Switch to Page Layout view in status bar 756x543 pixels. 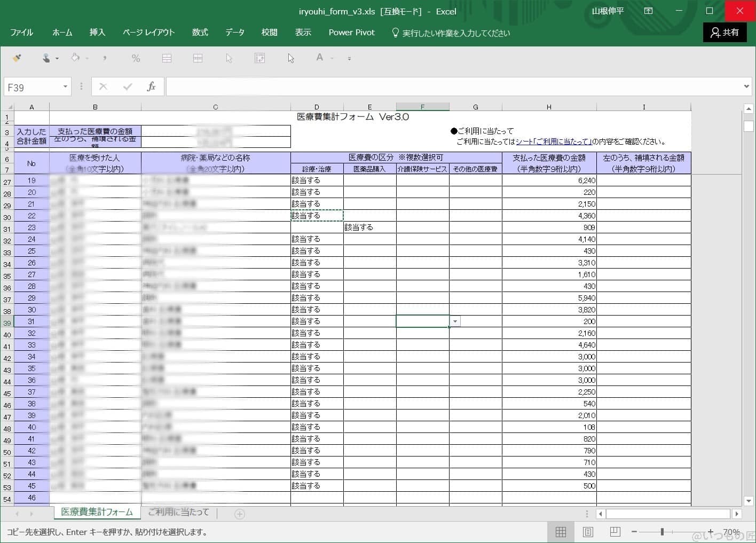pos(588,532)
